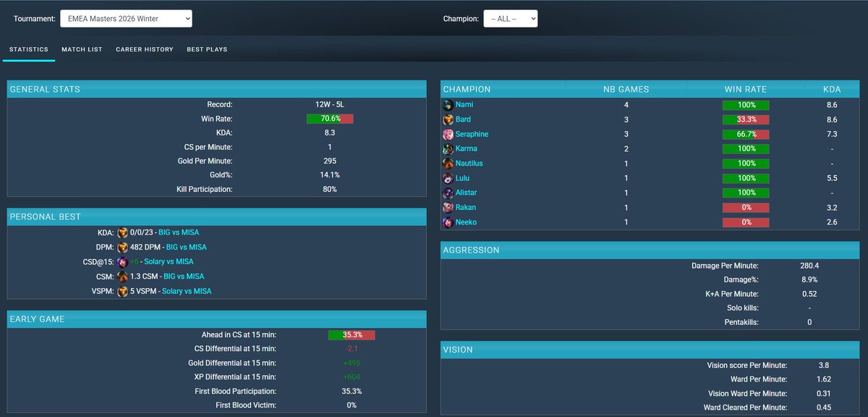Click the CS Differential value -2.1
The image size is (868, 417).
coord(352,348)
